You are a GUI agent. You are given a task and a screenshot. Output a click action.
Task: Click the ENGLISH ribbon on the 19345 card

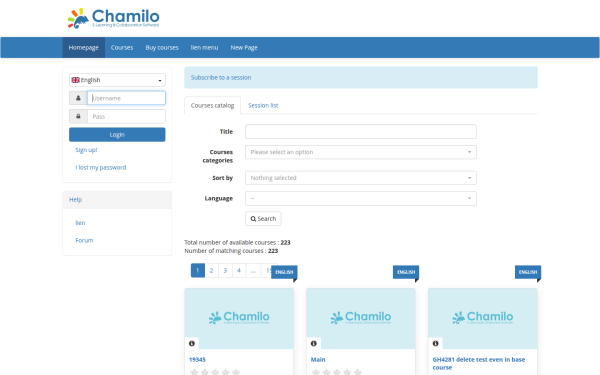pos(284,272)
